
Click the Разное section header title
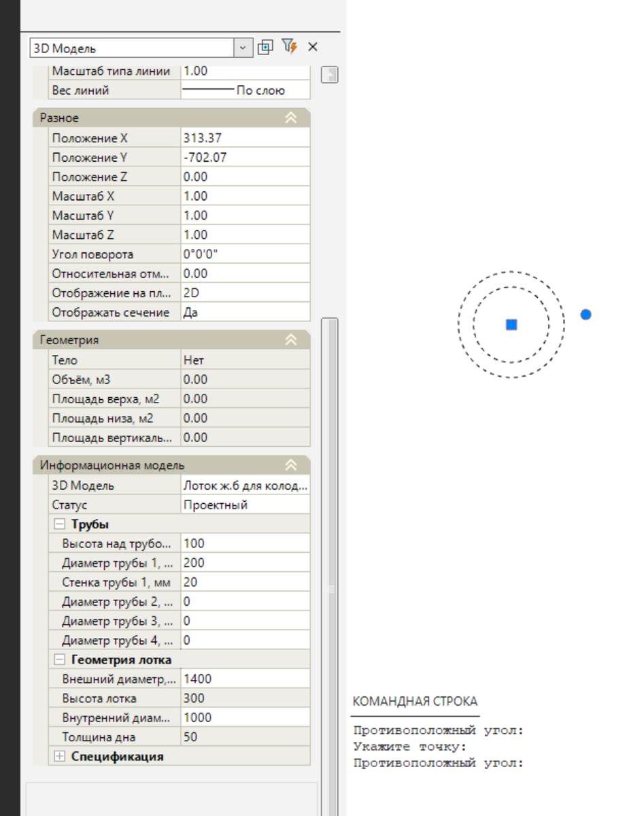[59, 118]
